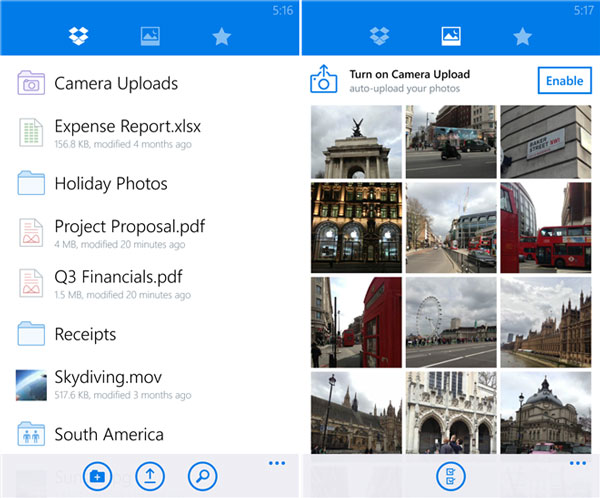Tap '156.8 KB, modified 4 months ago' details
600x498 pixels.
tap(123, 144)
